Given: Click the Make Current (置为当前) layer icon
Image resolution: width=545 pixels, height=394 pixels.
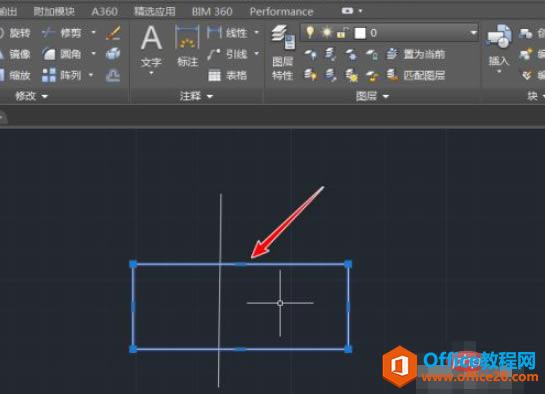Looking at the screenshot, I should pyautogui.click(x=393, y=54).
